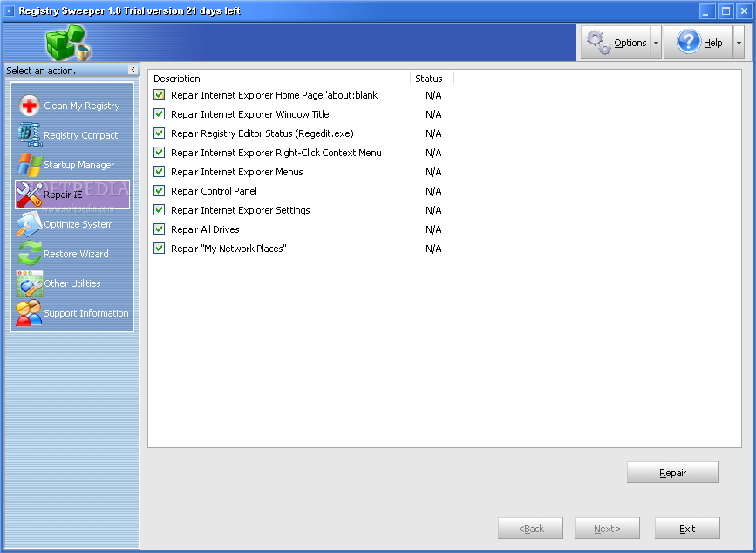The width and height of the screenshot is (756, 553).
Task: Click the Help button label
Action: (712, 43)
